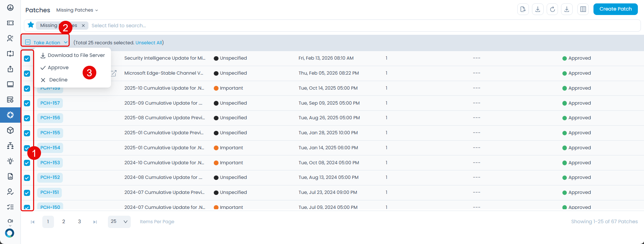Screen dimensions: 644x244
Task: Open the package cube icon in sidebar
Action: click(x=10, y=130)
